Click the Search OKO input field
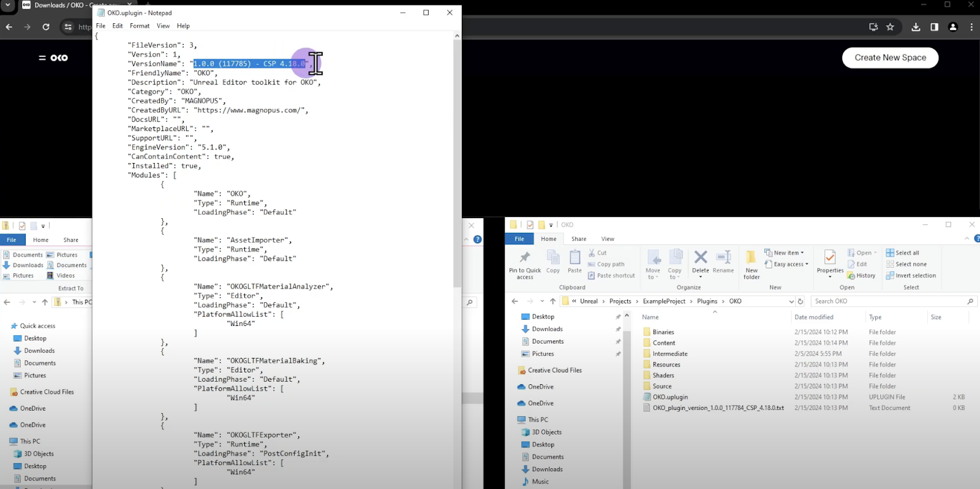 coord(888,301)
